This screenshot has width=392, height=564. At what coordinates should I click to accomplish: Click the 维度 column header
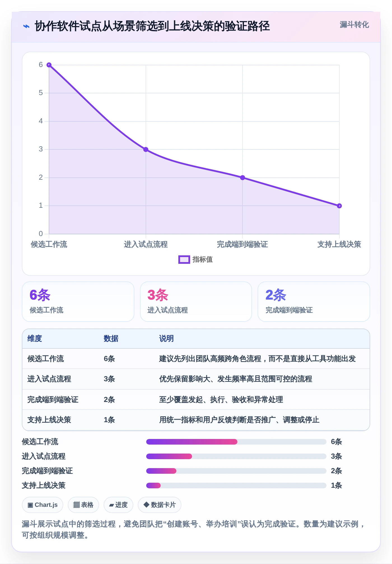pyautogui.click(x=35, y=339)
